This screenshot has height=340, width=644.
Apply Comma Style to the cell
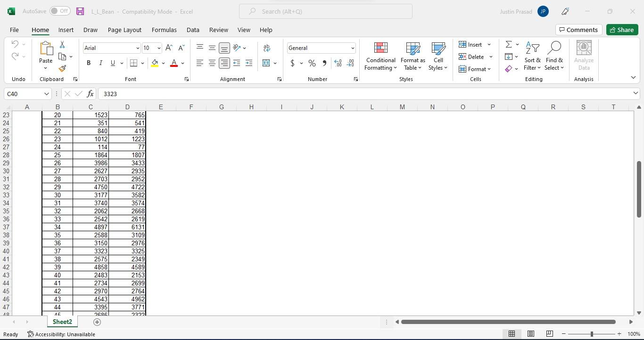[324, 63]
